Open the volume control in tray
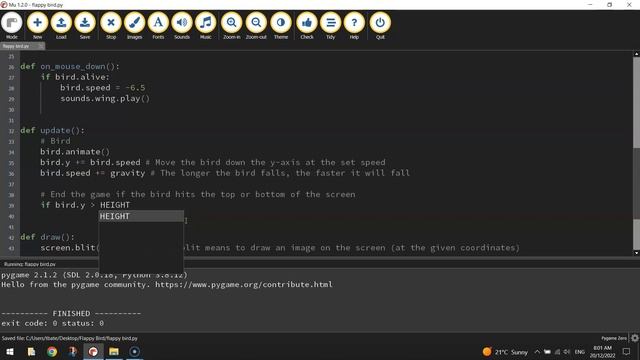The image size is (640, 360). (567, 352)
